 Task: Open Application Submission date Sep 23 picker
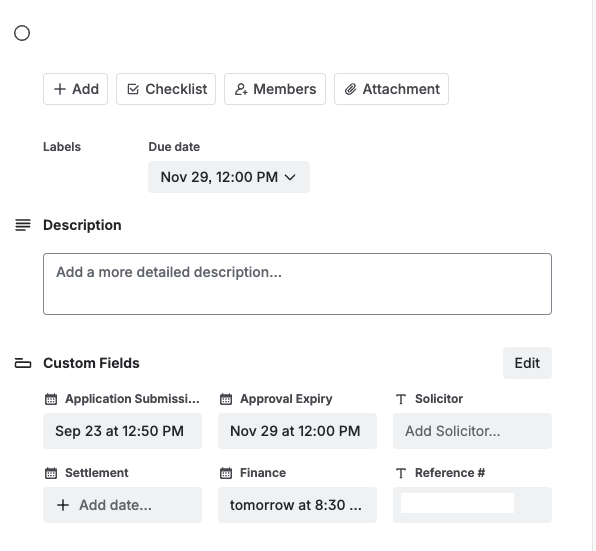122,431
